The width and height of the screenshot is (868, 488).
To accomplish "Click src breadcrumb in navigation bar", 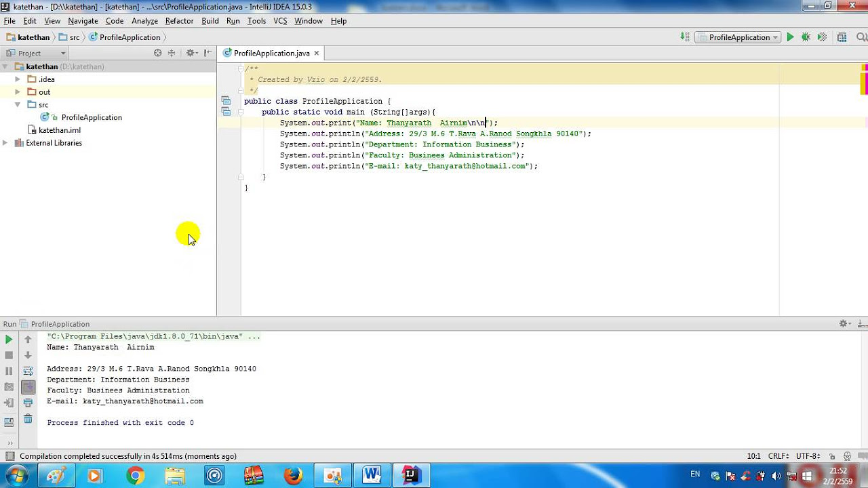I will click(69, 37).
